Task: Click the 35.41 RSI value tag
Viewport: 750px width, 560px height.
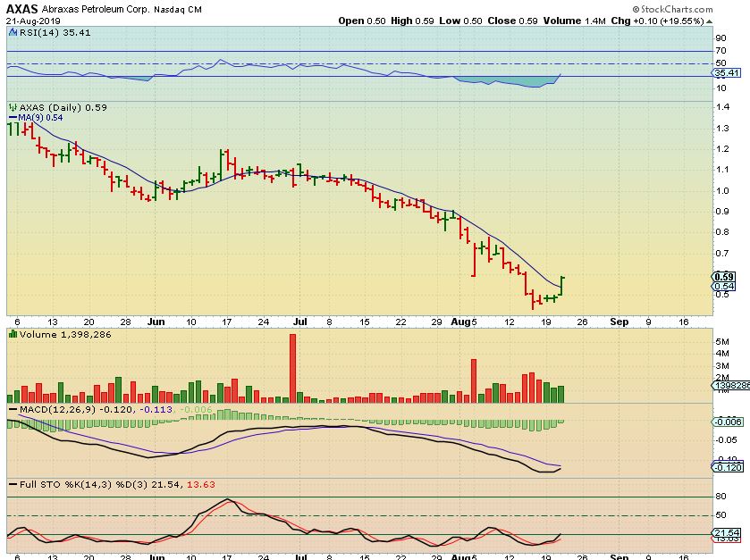Action: tap(725, 73)
